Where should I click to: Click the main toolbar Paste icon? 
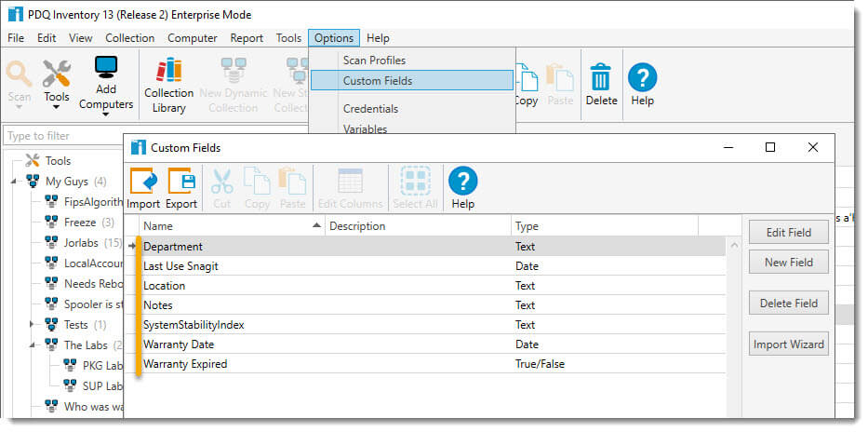click(x=560, y=77)
